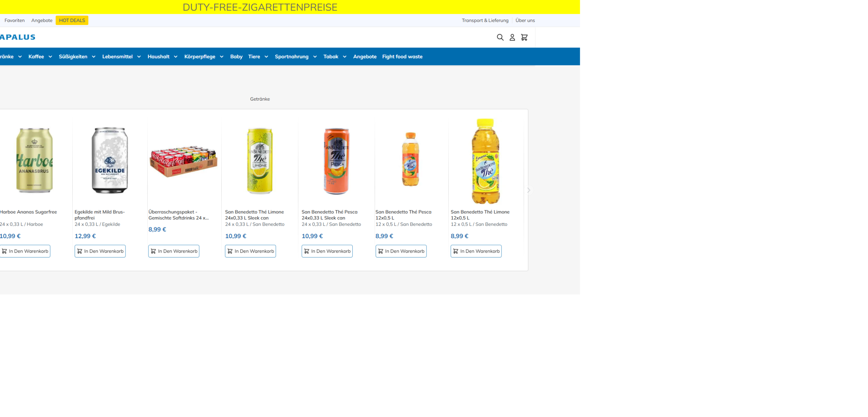Click the APALUS logo
Screen dimensions: 868x417
coord(17,37)
